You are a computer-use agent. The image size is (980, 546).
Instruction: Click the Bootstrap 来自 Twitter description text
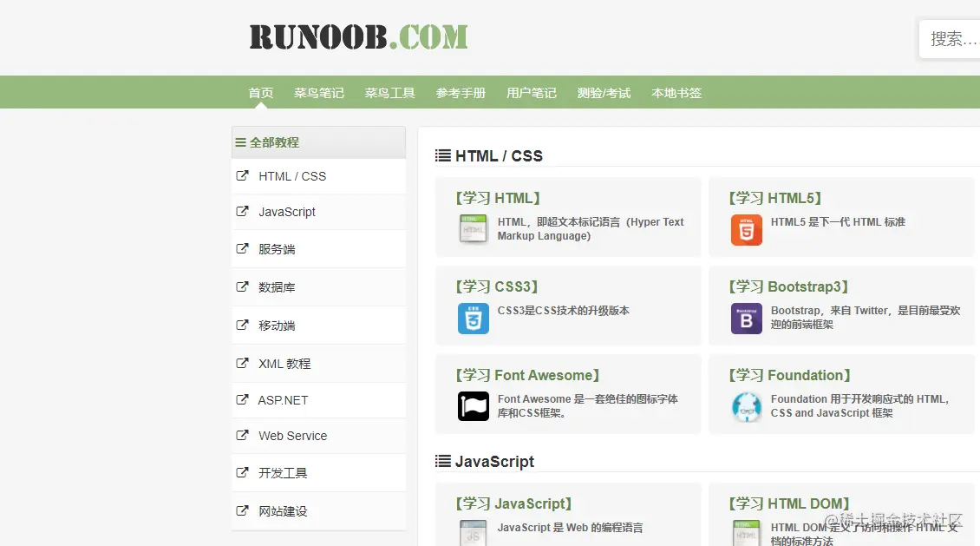tap(865, 317)
